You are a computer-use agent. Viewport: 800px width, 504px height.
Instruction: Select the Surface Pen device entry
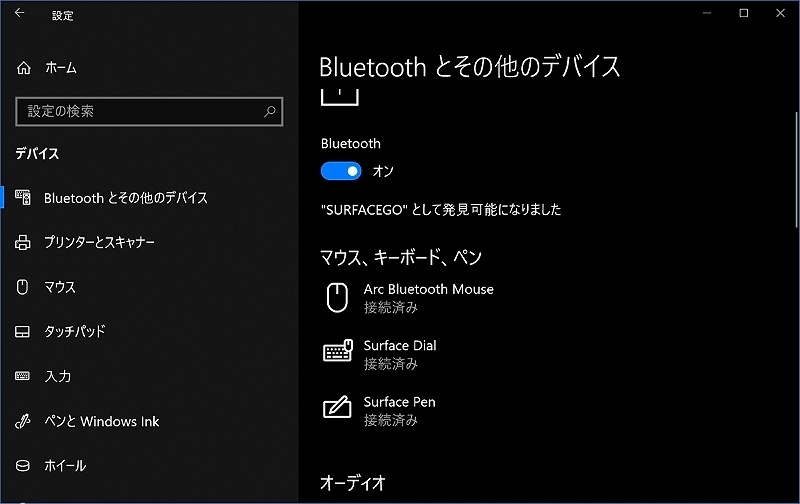click(x=399, y=409)
